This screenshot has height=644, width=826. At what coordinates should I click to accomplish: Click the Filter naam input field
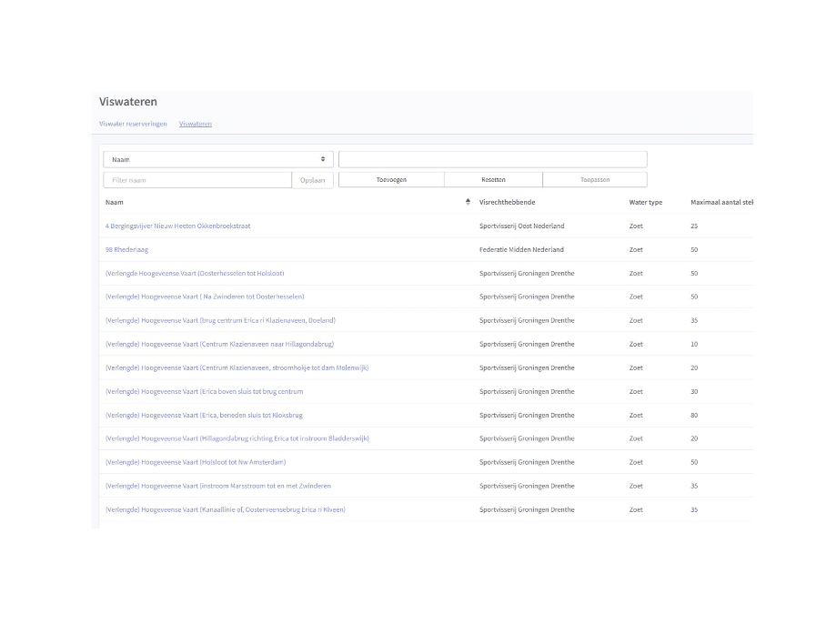pyautogui.click(x=196, y=180)
